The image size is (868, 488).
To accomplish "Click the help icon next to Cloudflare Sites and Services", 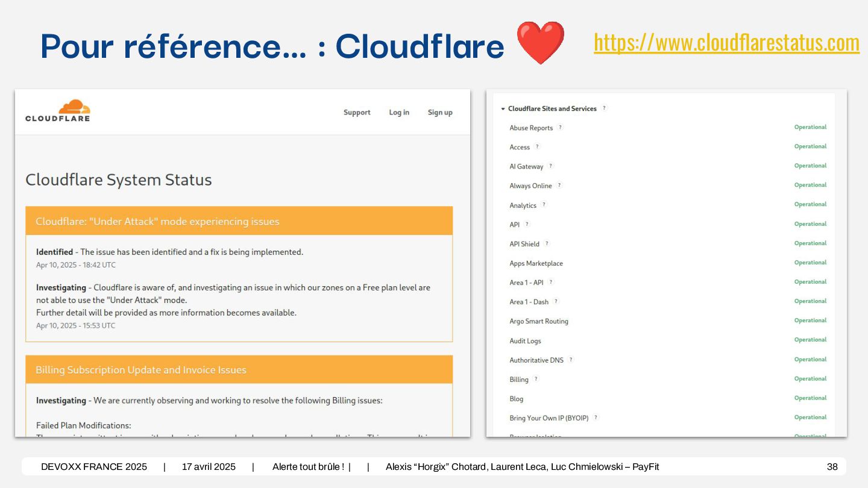I will pos(604,108).
